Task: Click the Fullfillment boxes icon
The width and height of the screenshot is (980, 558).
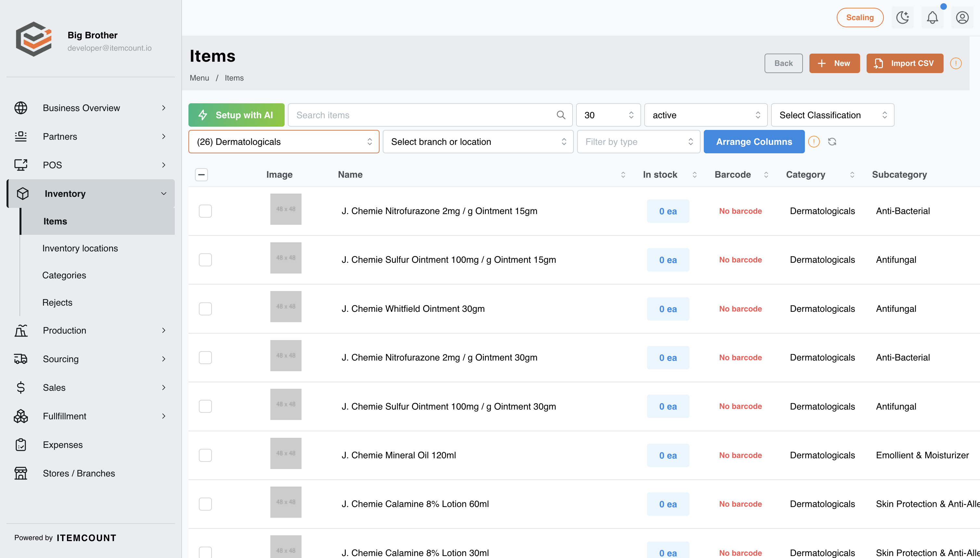Action: pos(21,416)
